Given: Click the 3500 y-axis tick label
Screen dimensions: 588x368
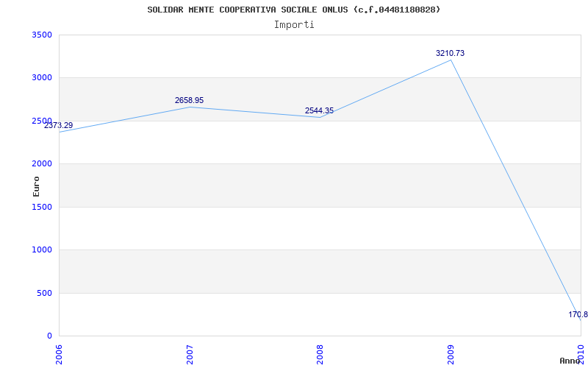Looking at the screenshot, I should (42, 35).
